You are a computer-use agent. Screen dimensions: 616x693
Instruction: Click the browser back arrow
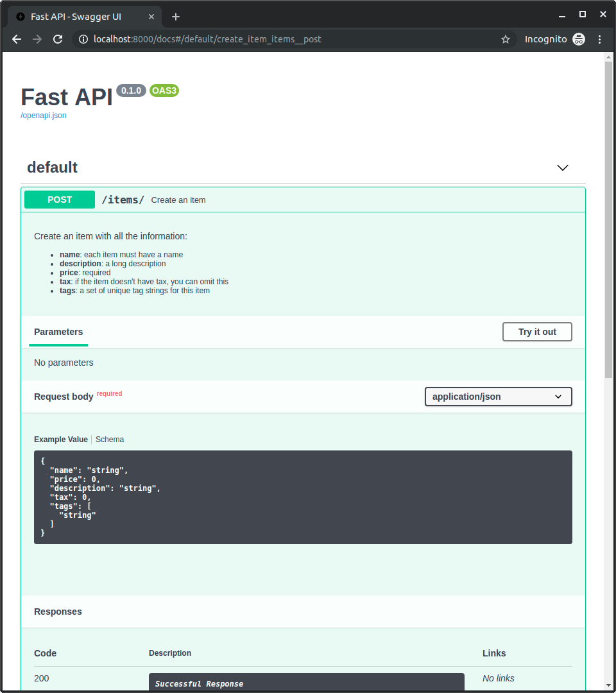pos(16,39)
